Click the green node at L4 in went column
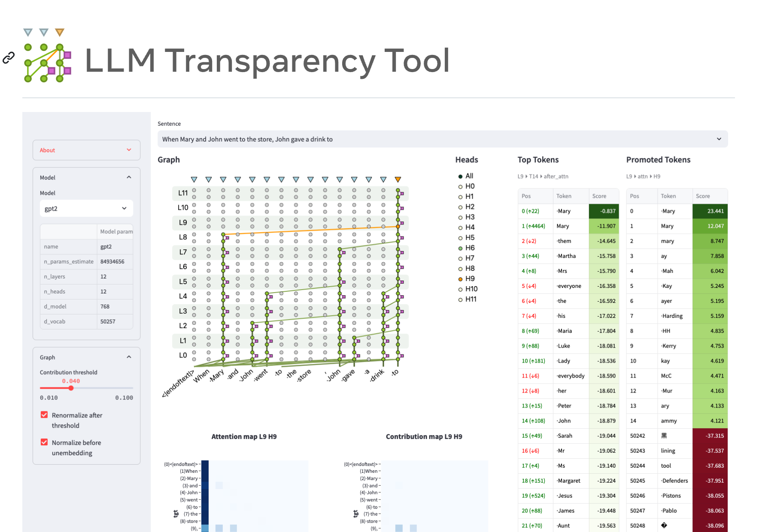This screenshot has height=532, width=759. pos(267,293)
